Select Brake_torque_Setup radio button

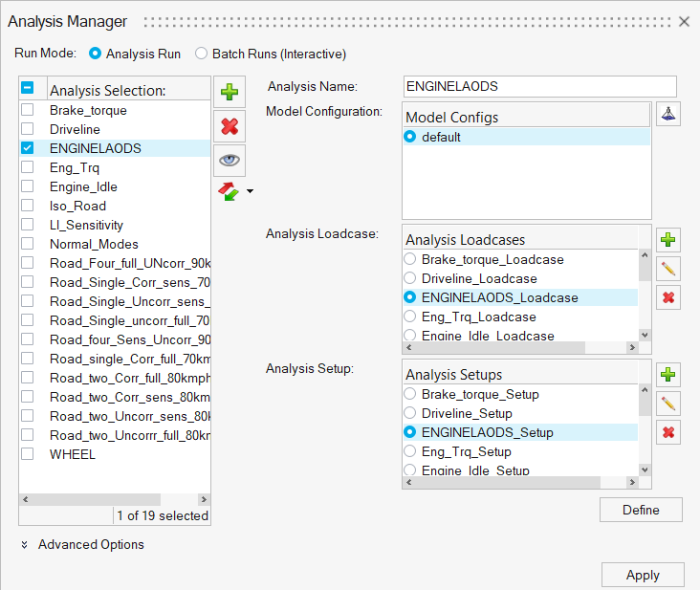point(410,394)
